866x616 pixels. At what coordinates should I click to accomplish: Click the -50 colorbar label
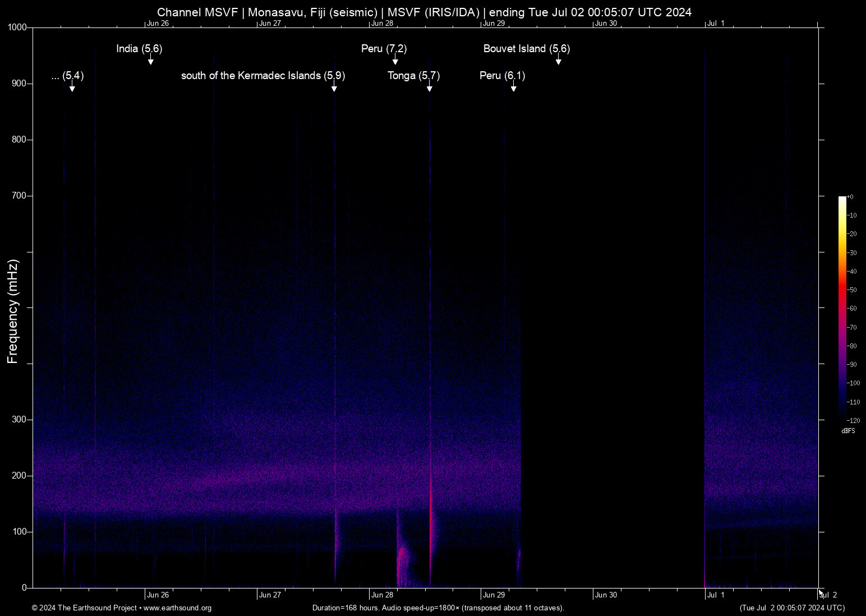852,290
